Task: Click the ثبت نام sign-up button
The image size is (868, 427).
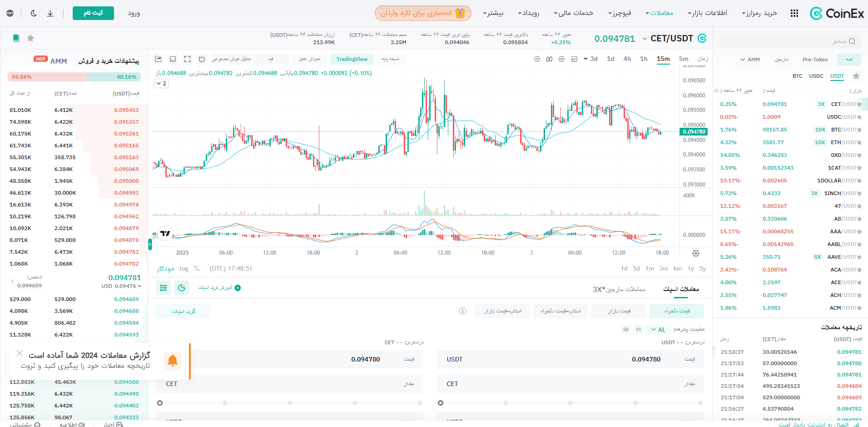Action: [93, 13]
